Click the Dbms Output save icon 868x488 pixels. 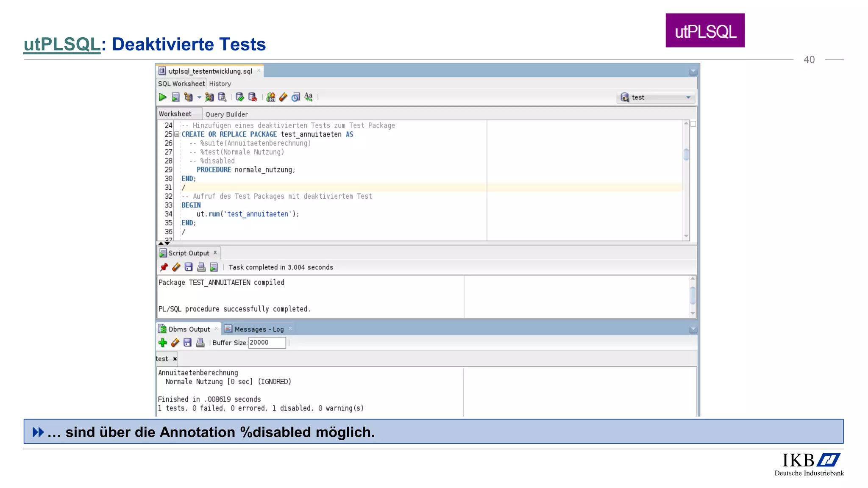pos(187,343)
